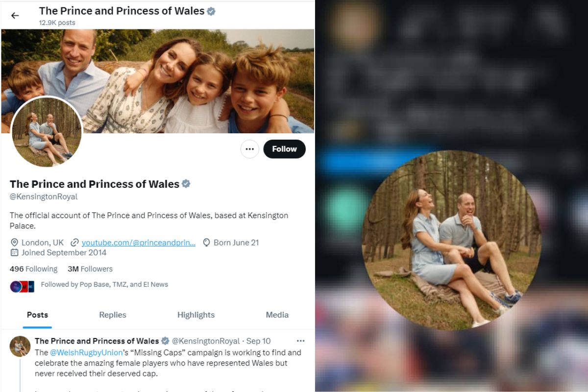This screenshot has width=588, height=392.
Task: Click the location pin icon near London
Action: click(14, 243)
